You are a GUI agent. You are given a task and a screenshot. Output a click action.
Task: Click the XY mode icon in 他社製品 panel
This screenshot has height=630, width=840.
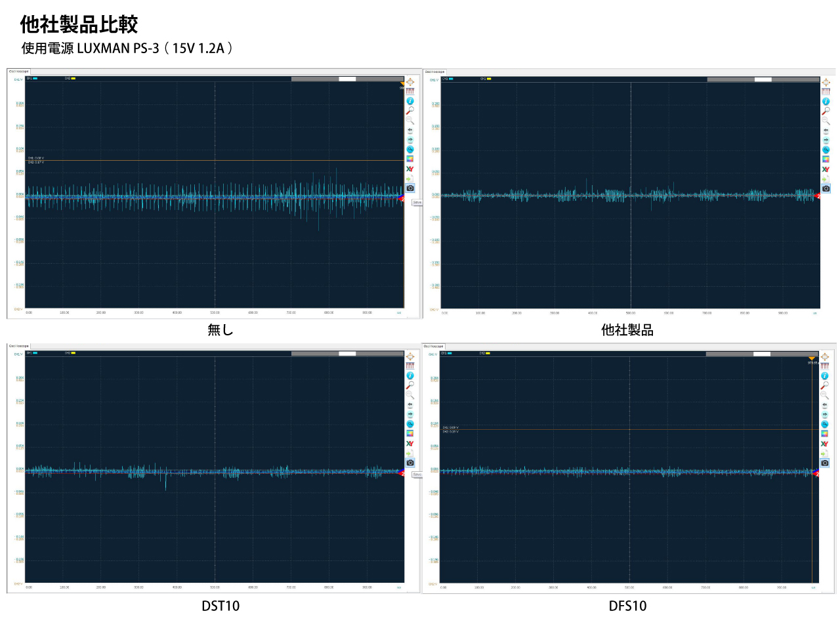click(x=826, y=169)
